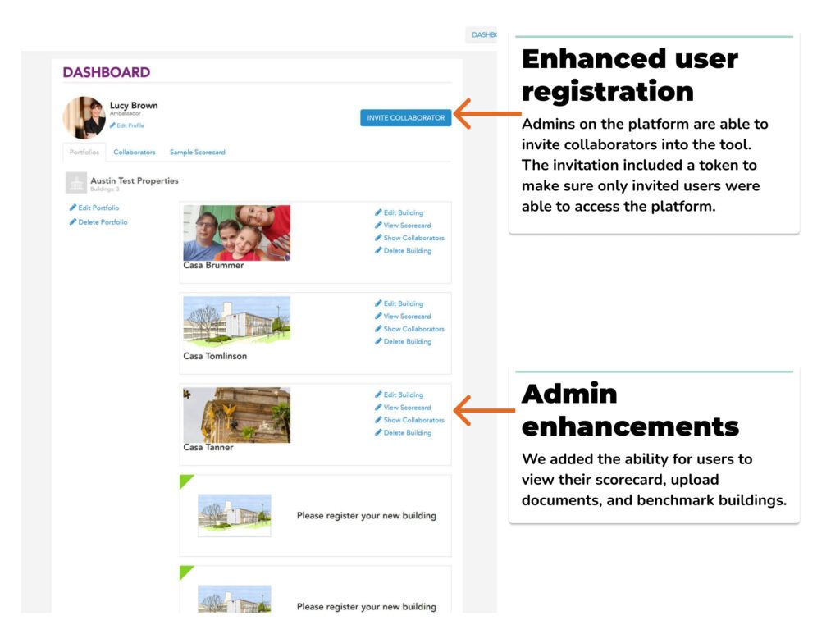The image size is (840, 634).
Task: Switch to the Collaborators tab
Action: [x=134, y=152]
